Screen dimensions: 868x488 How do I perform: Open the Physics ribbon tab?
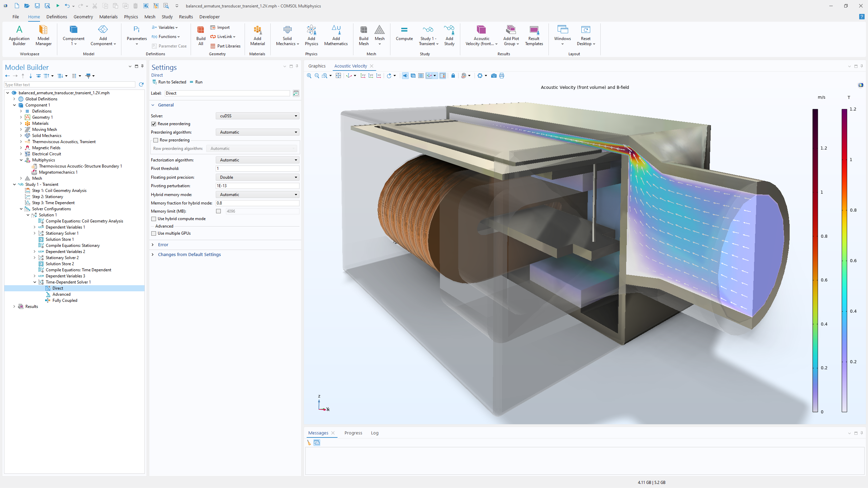click(x=131, y=17)
